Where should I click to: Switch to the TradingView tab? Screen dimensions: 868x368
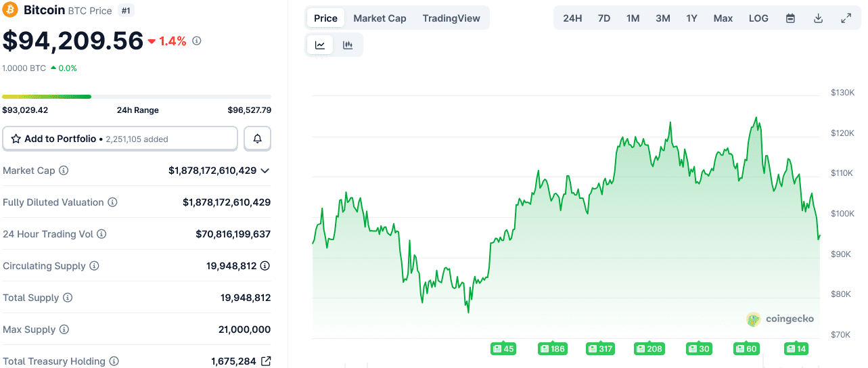[x=451, y=18]
